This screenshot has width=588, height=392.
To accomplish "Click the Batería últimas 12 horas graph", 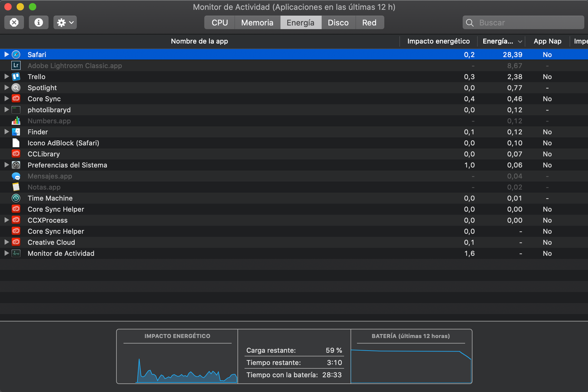I will 411,356.
